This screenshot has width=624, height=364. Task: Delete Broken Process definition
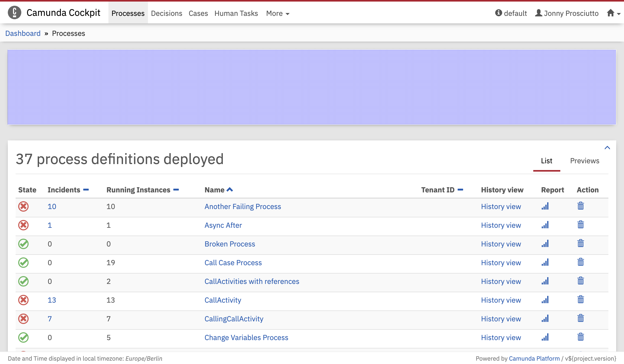click(x=581, y=243)
